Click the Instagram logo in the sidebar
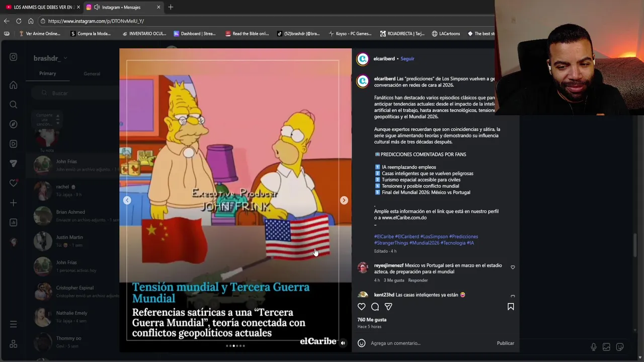The width and height of the screenshot is (644, 362). click(x=14, y=57)
